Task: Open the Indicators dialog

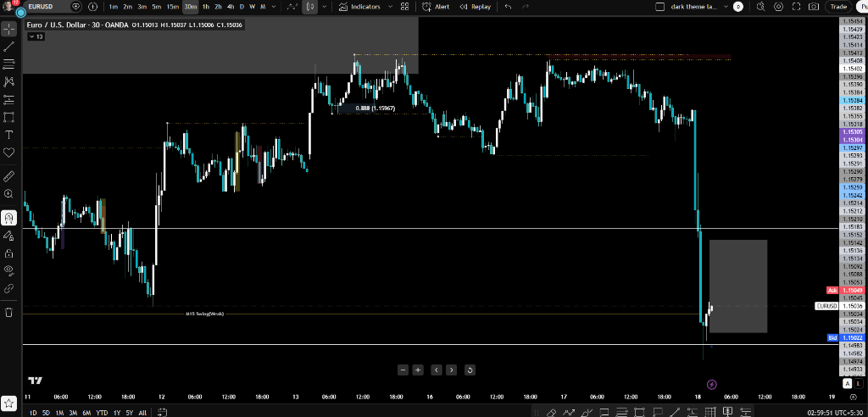Action: tap(359, 7)
